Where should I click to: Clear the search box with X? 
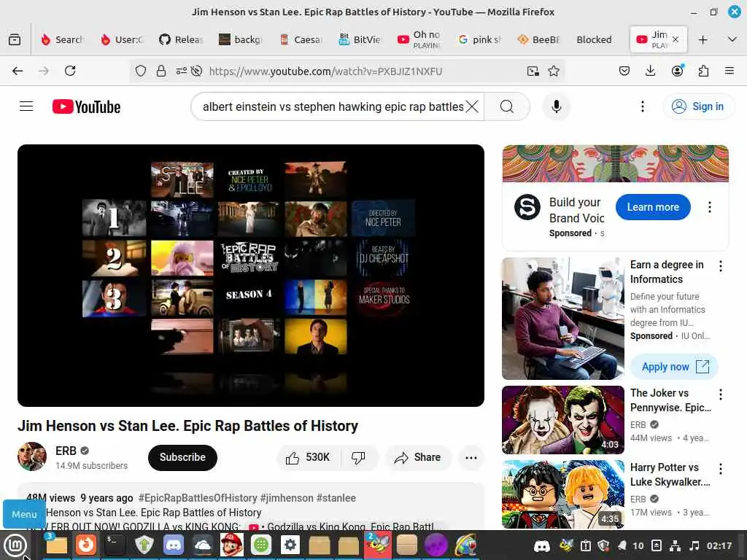click(x=472, y=106)
